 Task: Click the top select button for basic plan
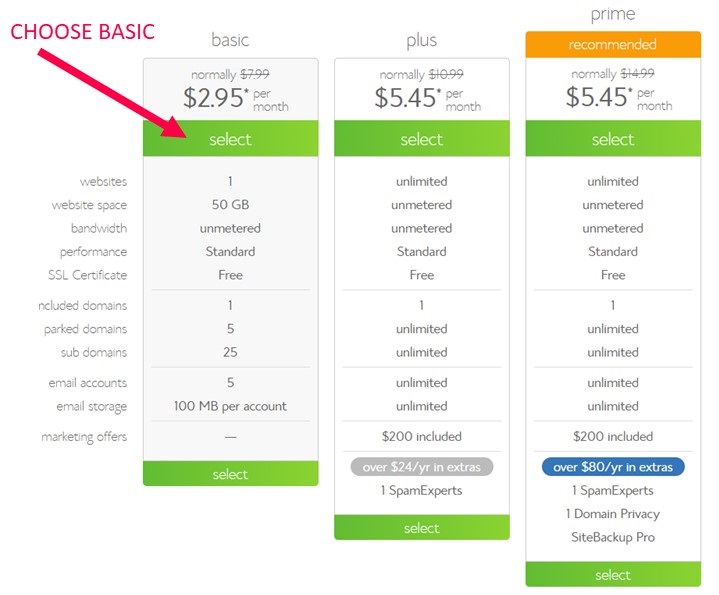coord(230,138)
